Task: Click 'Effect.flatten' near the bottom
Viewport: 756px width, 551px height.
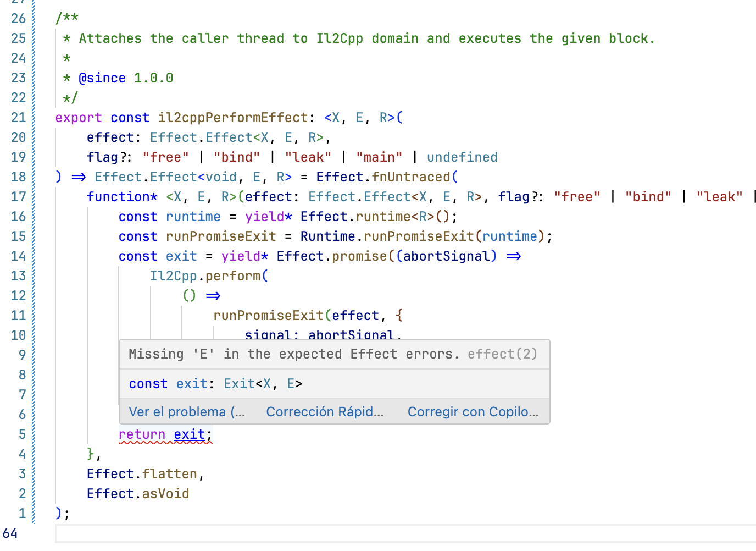Action: point(142,473)
